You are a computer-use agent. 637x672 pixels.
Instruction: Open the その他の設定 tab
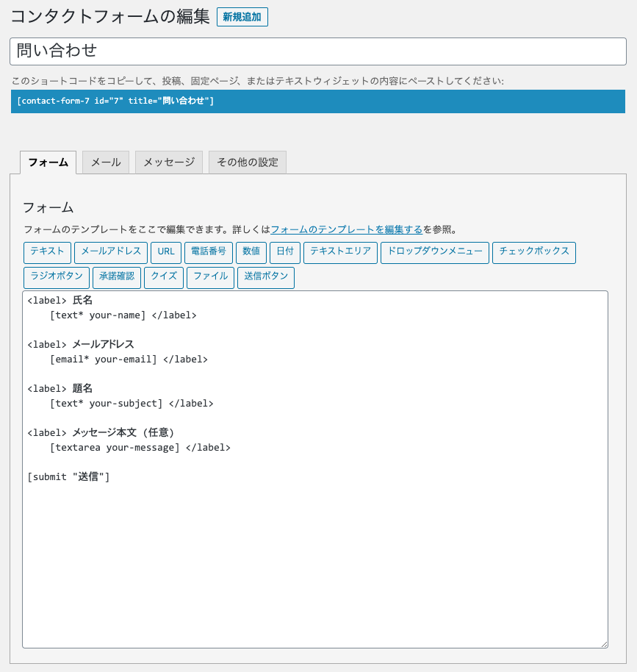pyautogui.click(x=248, y=162)
